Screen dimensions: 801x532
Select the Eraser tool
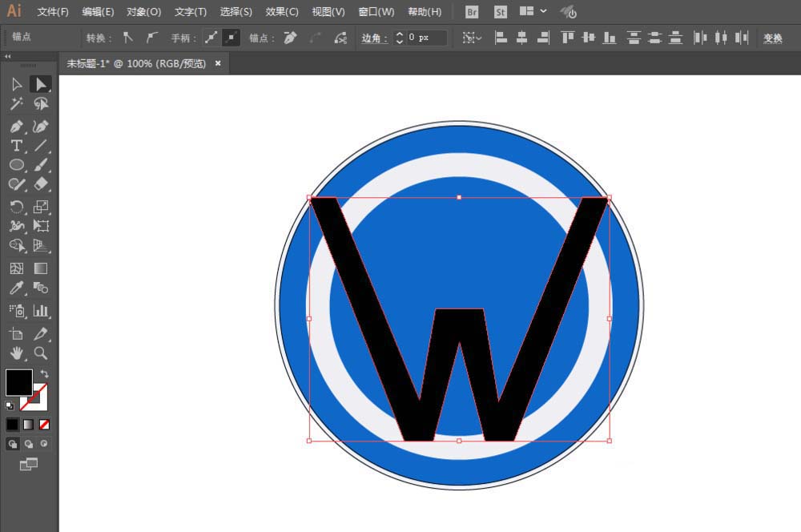(x=41, y=184)
